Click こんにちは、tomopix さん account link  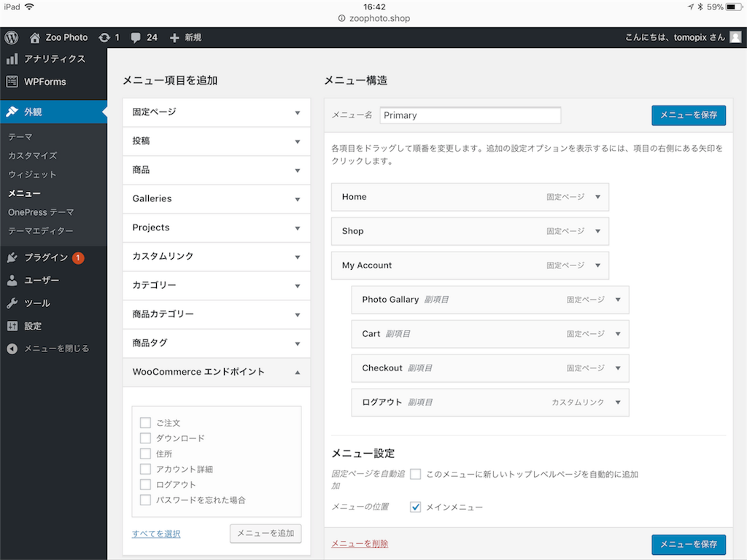675,37
